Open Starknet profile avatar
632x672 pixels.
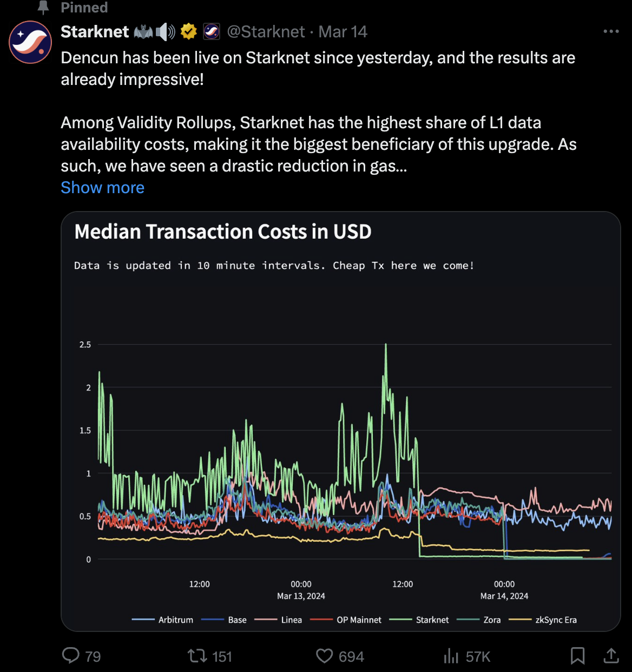[30, 42]
